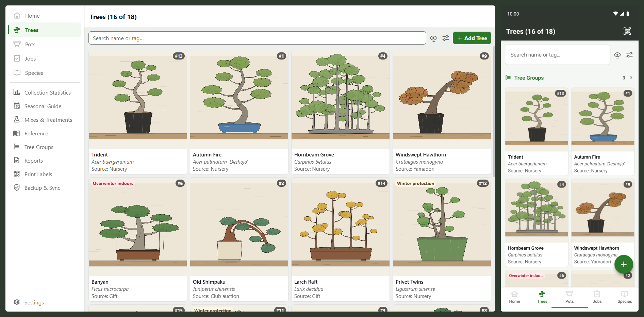Open Settings at sidebar bottom
The image size is (644, 317).
tap(45, 302)
